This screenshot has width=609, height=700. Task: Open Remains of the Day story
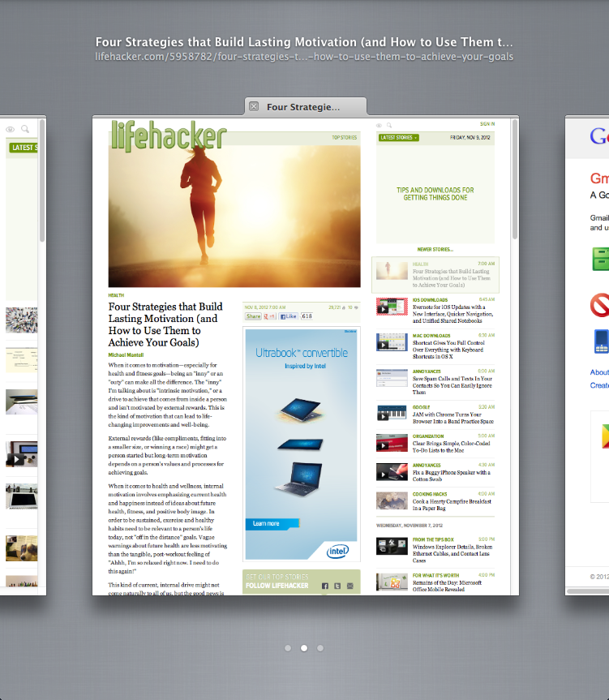(x=447, y=586)
